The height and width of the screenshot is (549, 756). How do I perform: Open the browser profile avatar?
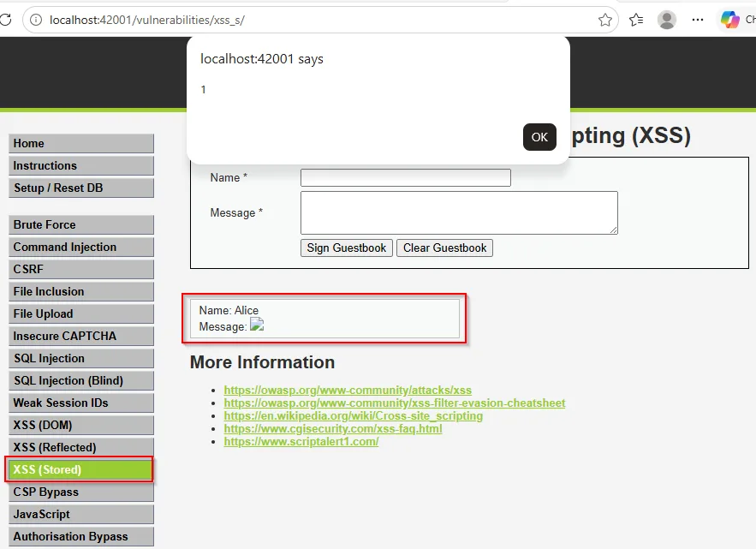667,20
